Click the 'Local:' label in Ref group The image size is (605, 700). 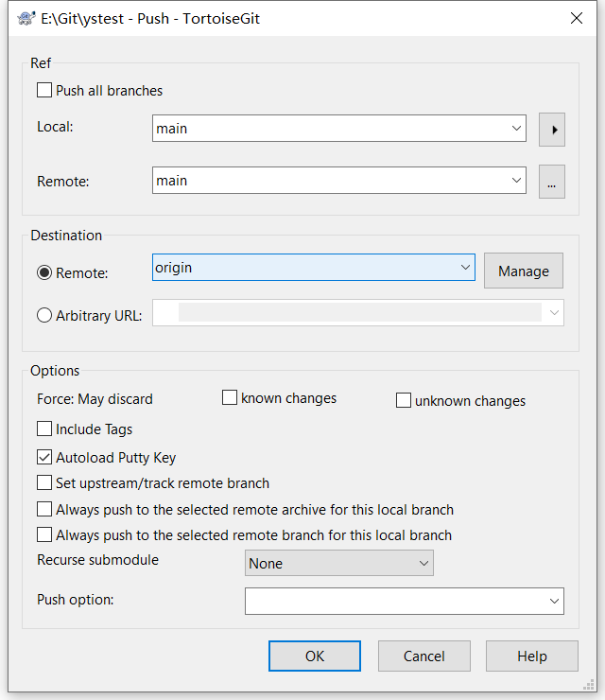55,127
